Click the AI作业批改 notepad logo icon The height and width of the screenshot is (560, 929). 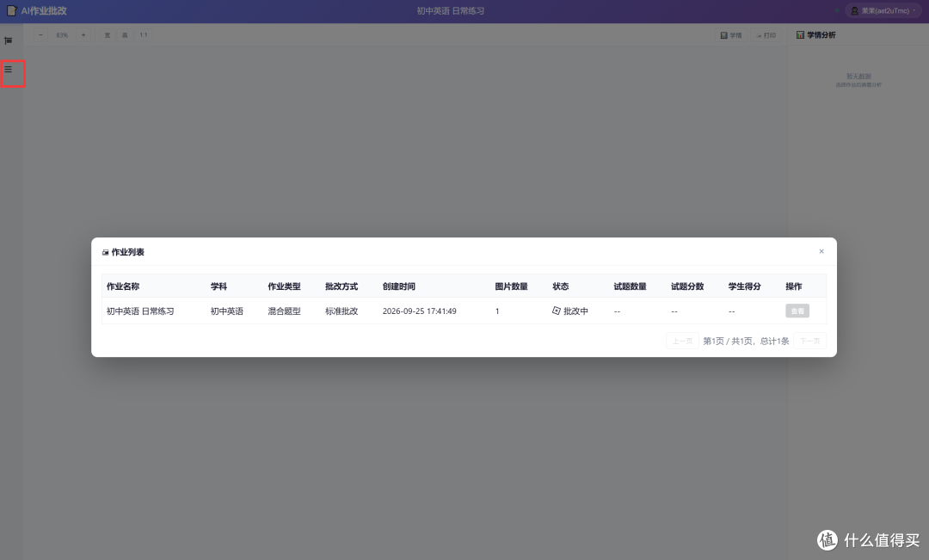[11, 10]
